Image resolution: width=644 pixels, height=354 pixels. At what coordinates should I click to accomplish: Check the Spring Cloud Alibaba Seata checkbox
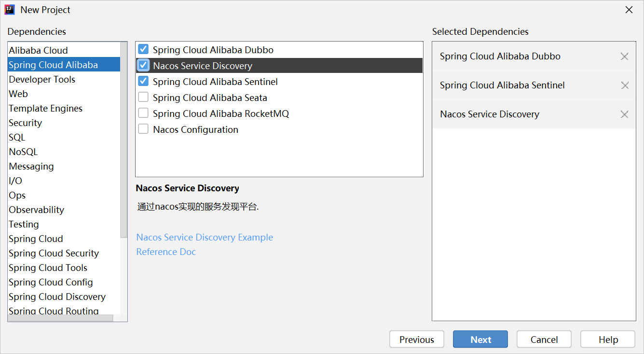point(143,97)
